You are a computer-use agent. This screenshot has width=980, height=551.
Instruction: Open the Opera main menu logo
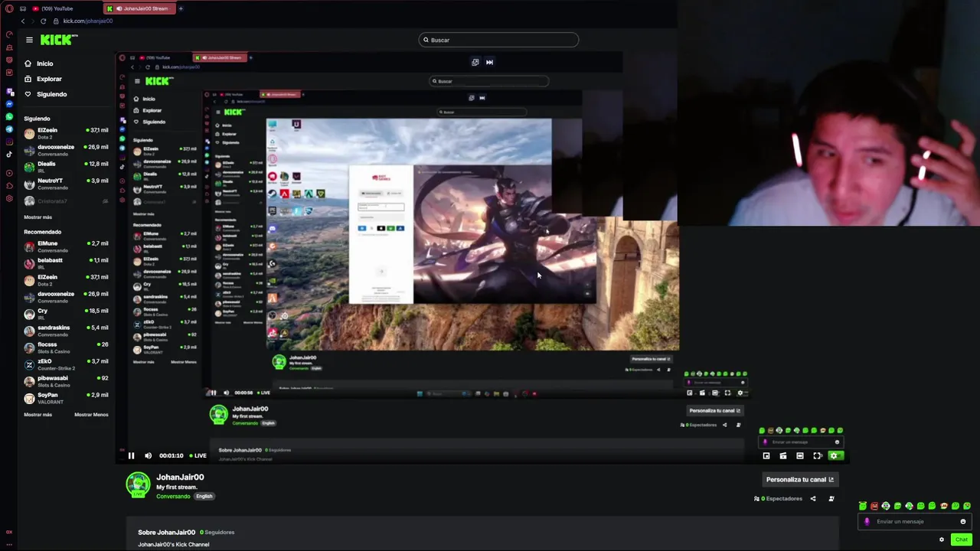(x=9, y=8)
